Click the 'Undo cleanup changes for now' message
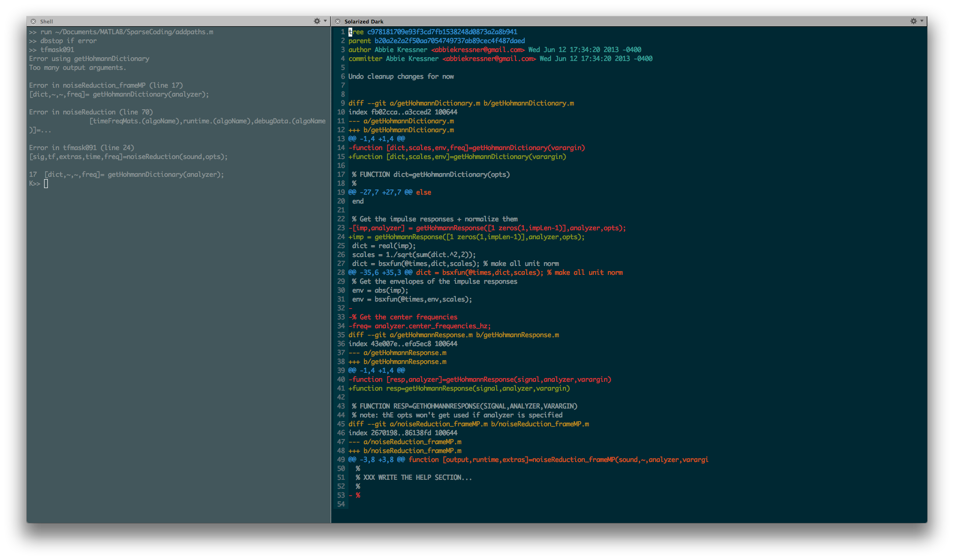The height and width of the screenshot is (560, 954). point(401,76)
